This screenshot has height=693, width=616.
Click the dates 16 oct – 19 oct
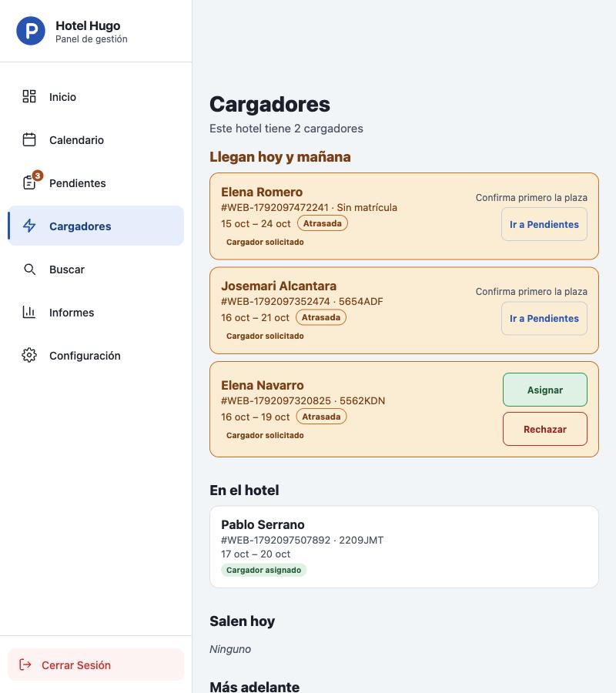click(256, 417)
